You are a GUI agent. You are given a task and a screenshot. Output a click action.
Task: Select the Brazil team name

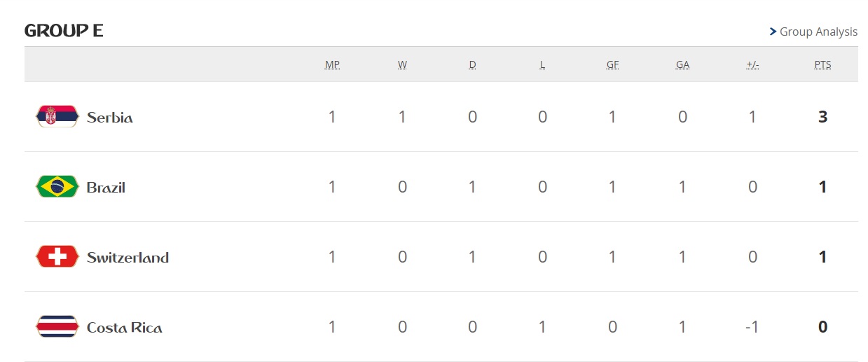click(x=106, y=187)
